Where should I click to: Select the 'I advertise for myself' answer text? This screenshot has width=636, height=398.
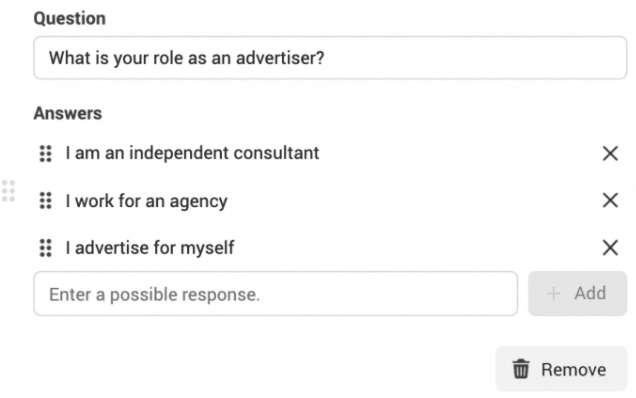150,248
